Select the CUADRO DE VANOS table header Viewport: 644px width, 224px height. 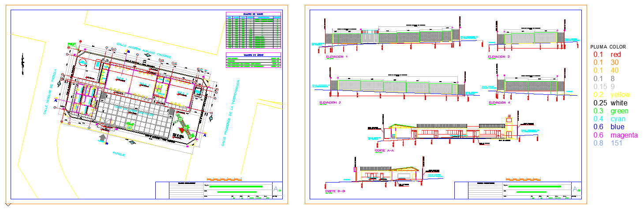(x=253, y=14)
